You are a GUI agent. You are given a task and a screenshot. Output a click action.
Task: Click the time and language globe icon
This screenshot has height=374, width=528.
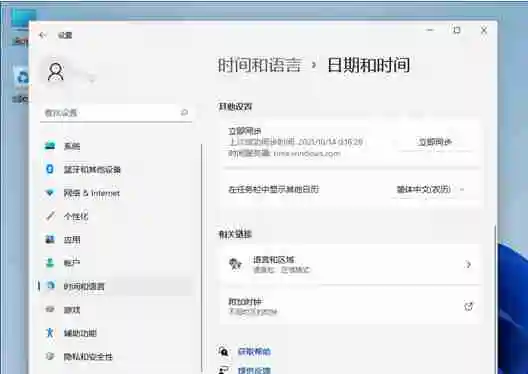click(50, 286)
